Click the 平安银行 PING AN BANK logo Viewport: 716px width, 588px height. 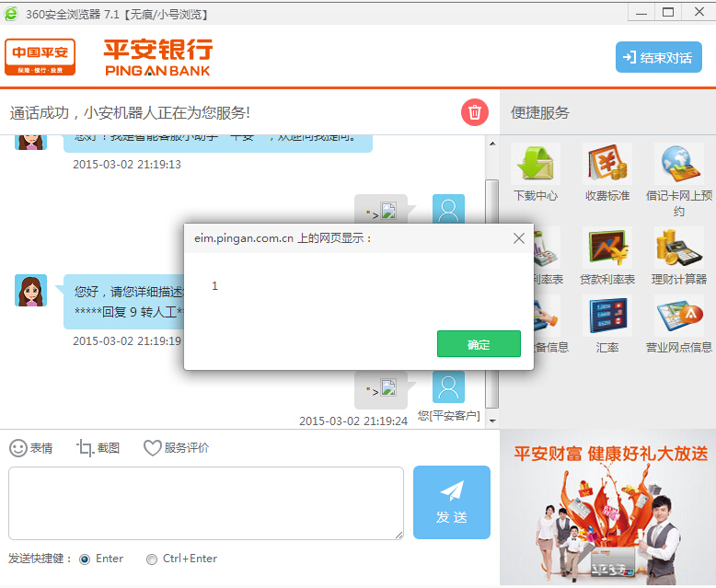point(158,57)
